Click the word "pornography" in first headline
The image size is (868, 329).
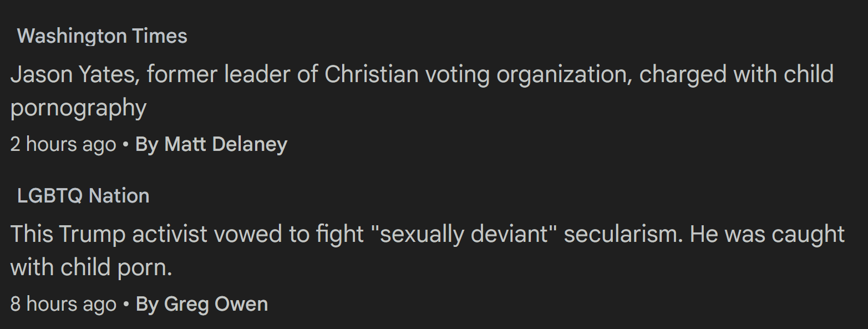pos(78,108)
